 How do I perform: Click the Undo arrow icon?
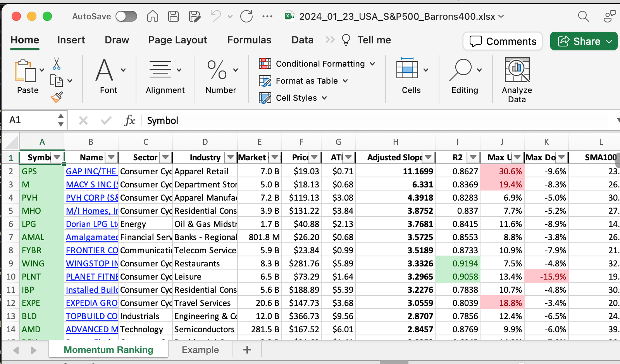click(215, 16)
